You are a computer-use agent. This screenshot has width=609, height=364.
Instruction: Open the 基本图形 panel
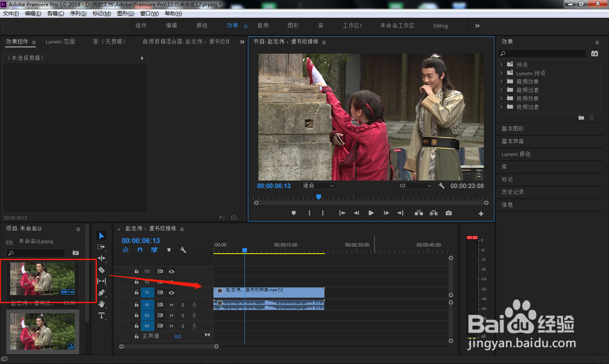point(513,129)
